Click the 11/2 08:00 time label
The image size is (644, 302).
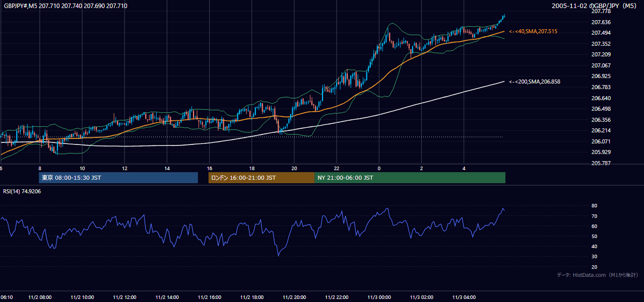39,297
